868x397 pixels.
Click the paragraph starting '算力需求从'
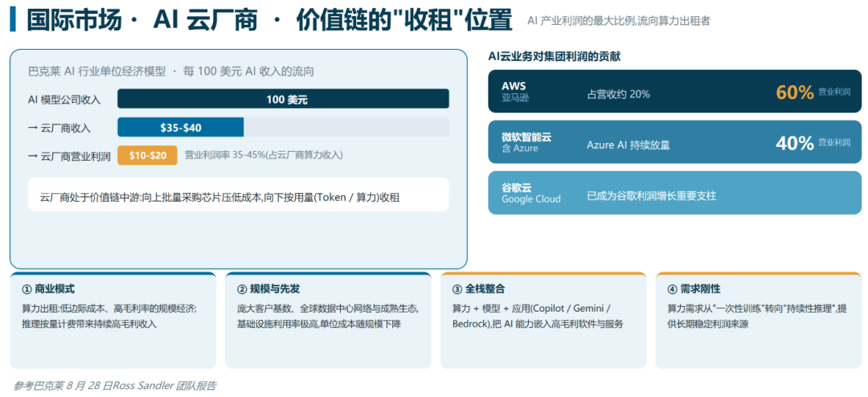[x=757, y=316]
